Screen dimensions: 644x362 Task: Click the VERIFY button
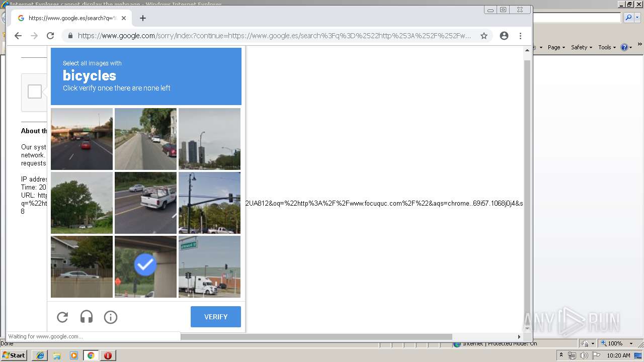pos(216,317)
